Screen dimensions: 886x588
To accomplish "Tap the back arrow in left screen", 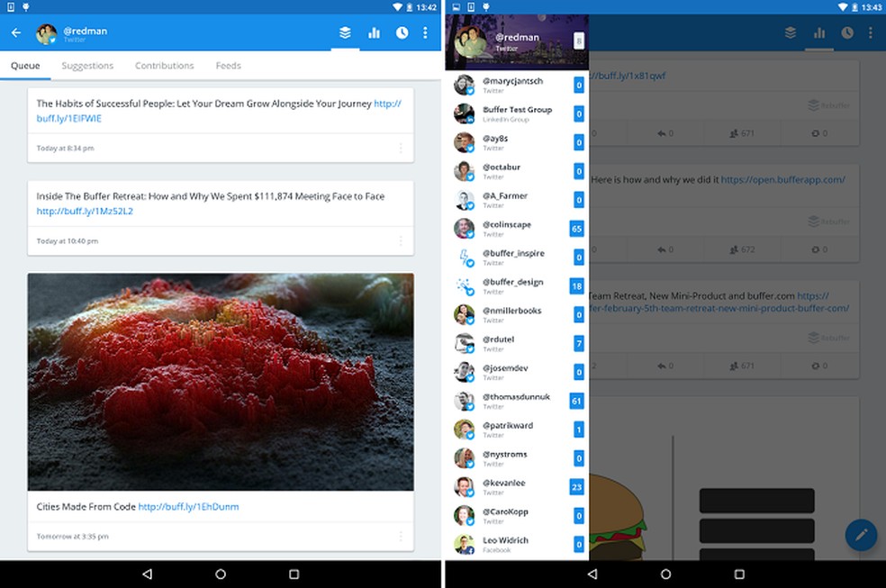I will pyautogui.click(x=16, y=32).
